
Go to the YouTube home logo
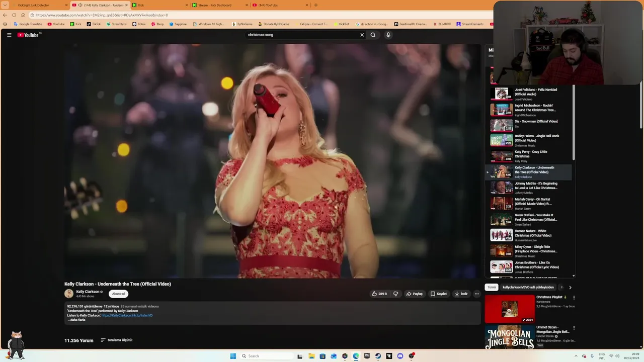click(28, 35)
